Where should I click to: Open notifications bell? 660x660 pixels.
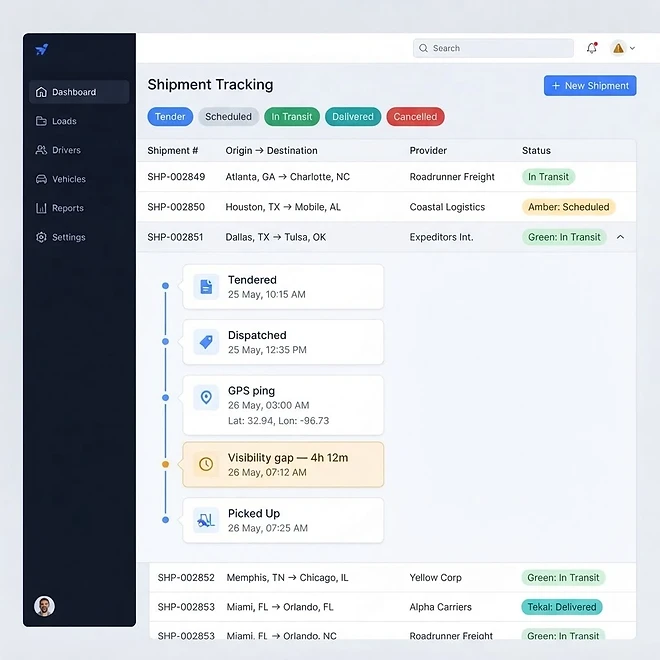pos(592,48)
